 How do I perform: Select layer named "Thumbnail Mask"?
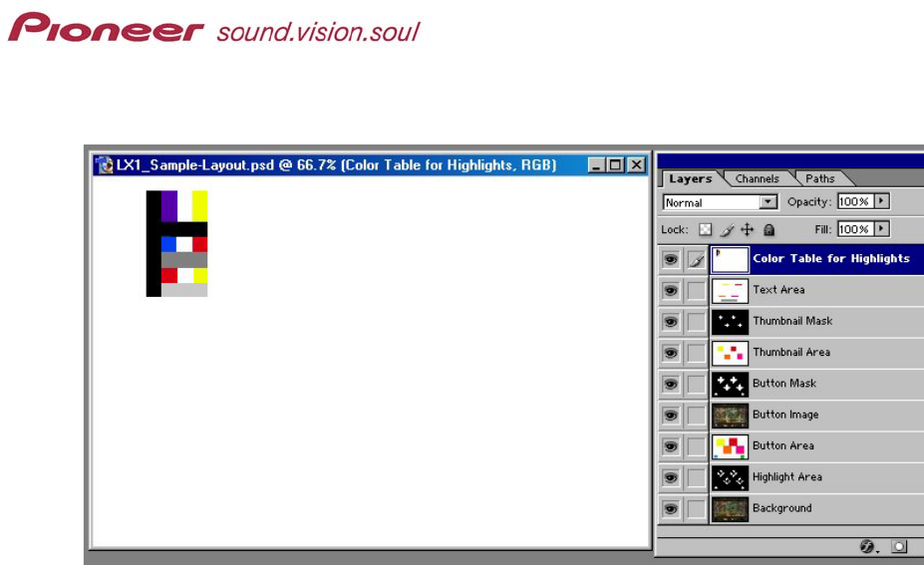[792, 321]
